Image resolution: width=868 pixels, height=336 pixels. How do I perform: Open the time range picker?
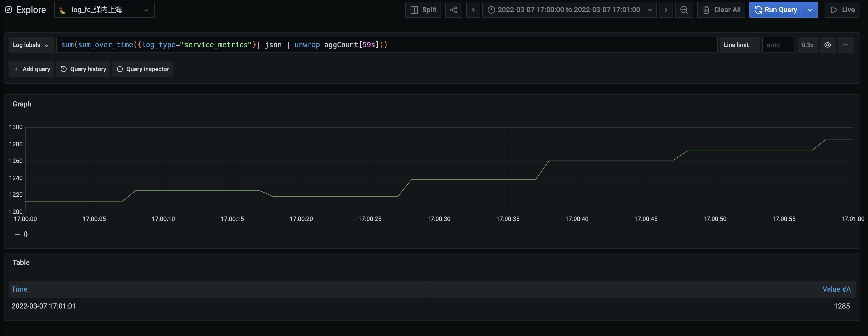click(x=569, y=10)
